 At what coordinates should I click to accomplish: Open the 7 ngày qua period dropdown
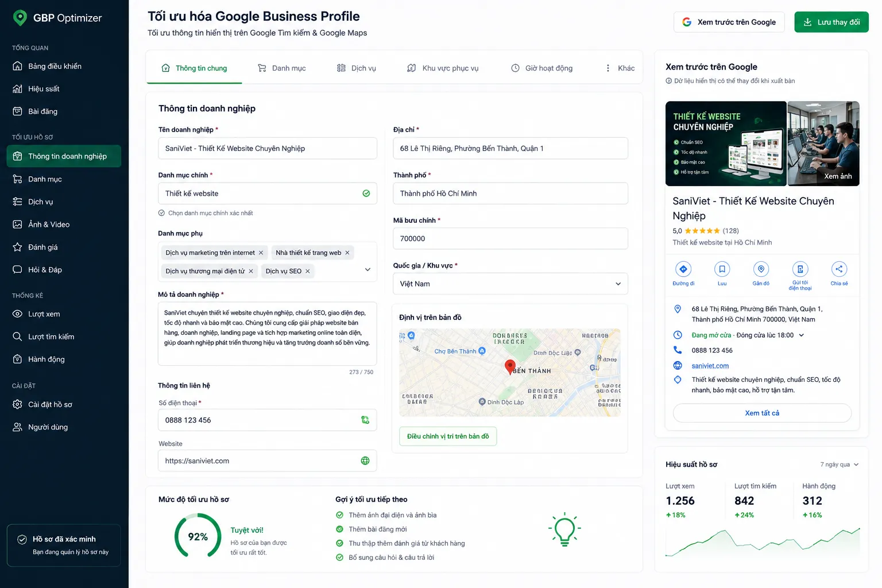[840, 465]
